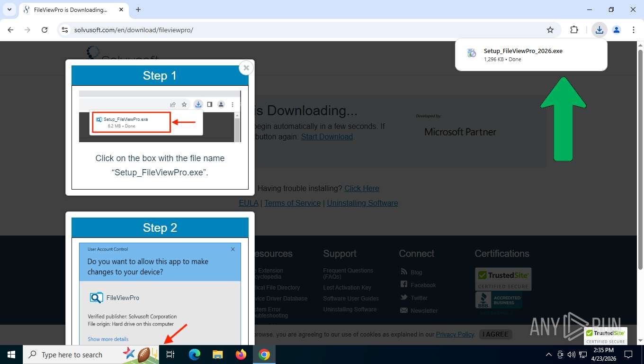Image resolution: width=644 pixels, height=364 pixels.
Task: Open the footer Uninstalling Software support link
Action: [x=350, y=309]
